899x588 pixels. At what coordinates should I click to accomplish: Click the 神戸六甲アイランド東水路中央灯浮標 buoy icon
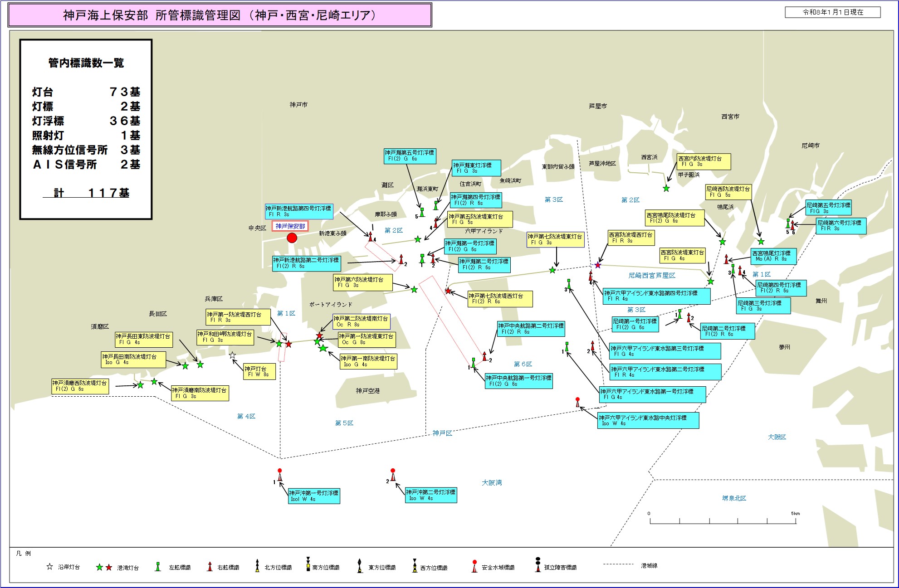pos(577,403)
